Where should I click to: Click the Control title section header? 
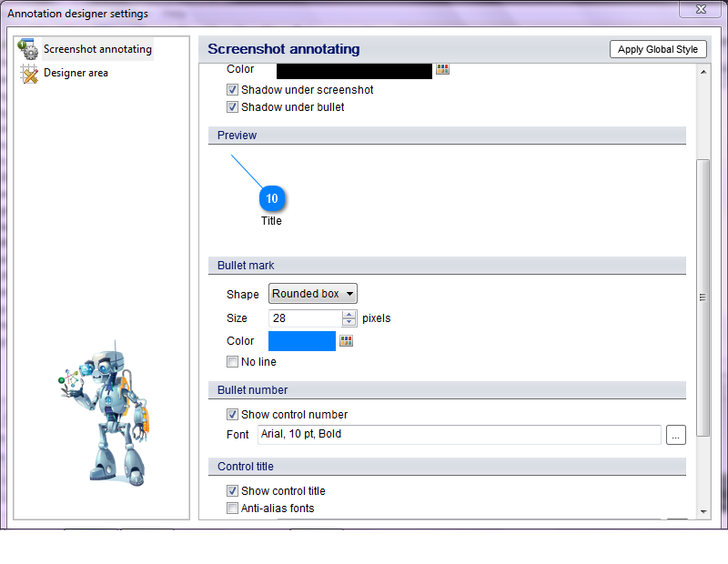click(447, 467)
